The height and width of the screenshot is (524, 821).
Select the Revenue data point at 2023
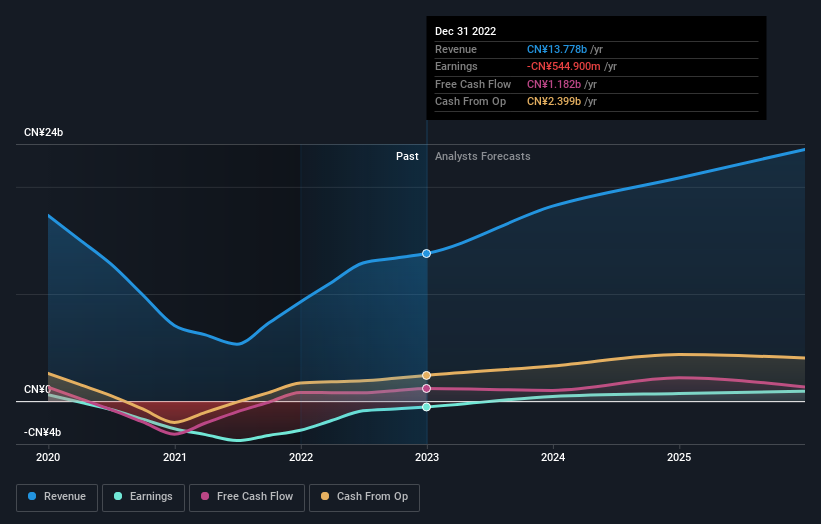click(427, 253)
